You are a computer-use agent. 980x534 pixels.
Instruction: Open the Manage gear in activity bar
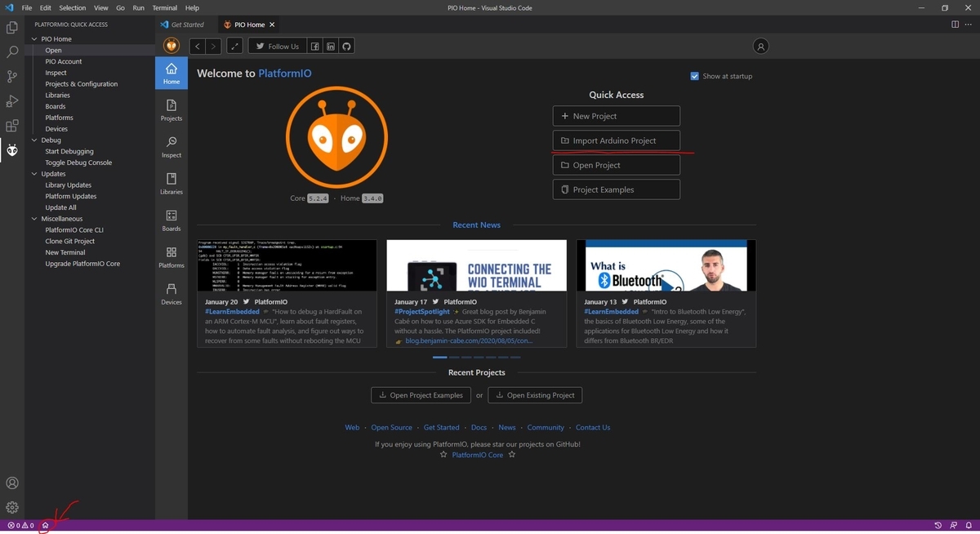tap(12, 508)
